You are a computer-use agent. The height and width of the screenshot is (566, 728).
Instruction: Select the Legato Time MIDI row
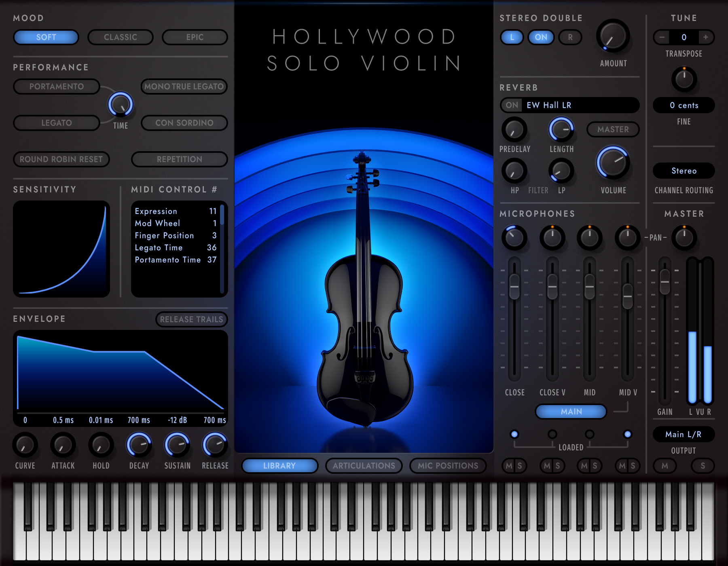pos(176,247)
